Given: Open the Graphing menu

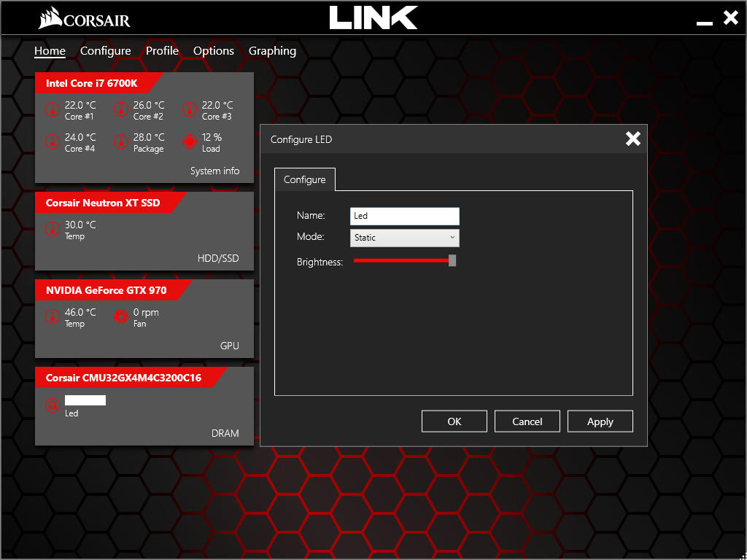Looking at the screenshot, I should (x=273, y=51).
